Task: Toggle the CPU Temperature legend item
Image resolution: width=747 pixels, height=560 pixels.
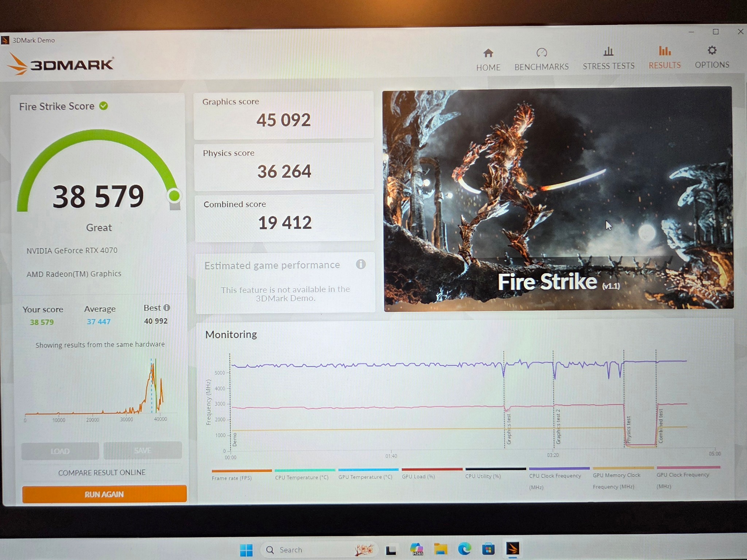Action: (305, 474)
